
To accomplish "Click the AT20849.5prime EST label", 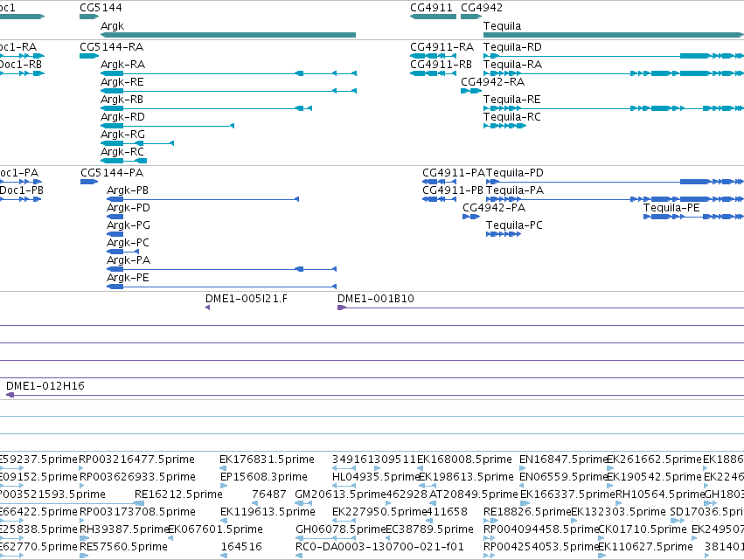I will pyautogui.click(x=474, y=494).
